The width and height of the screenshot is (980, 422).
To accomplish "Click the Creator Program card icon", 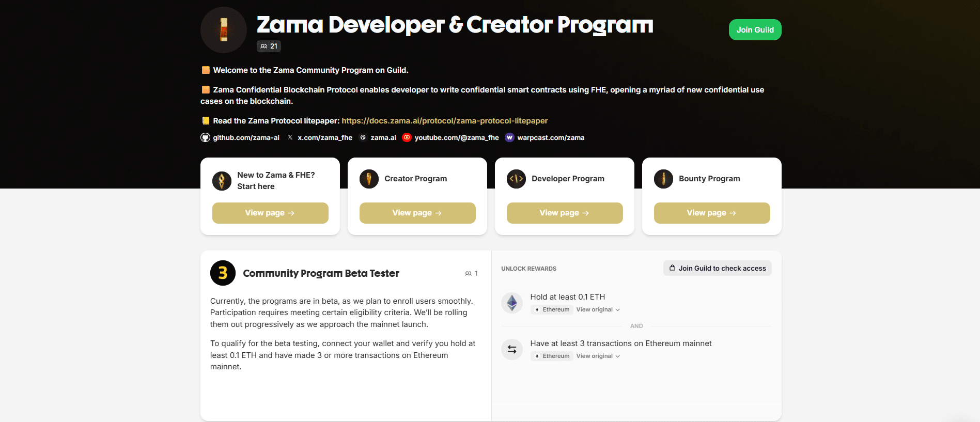I will 369,179.
